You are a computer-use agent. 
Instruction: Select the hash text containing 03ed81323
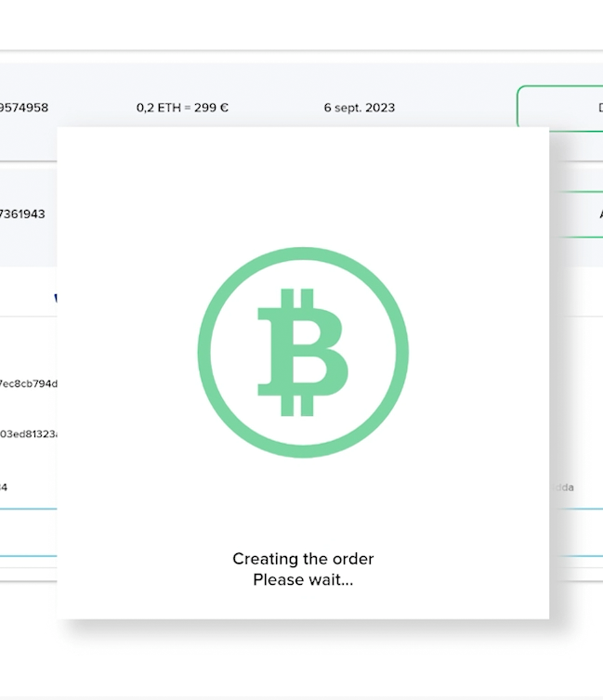(x=29, y=434)
